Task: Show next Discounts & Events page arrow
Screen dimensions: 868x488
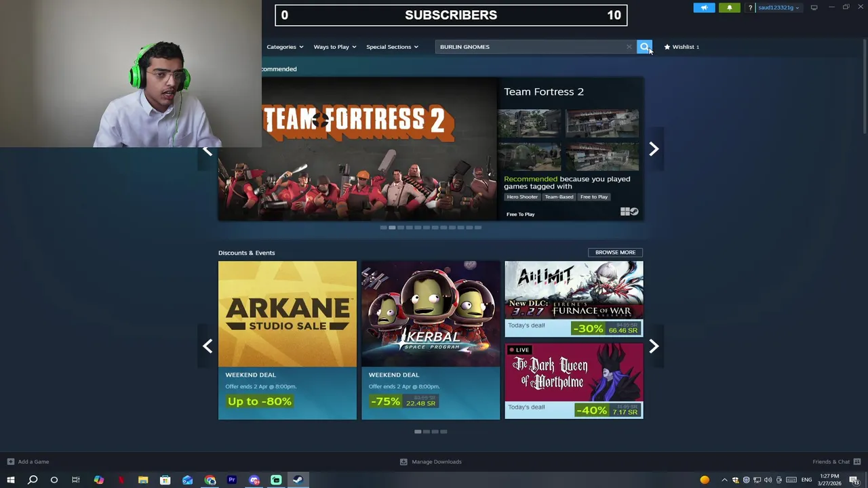Action: [x=654, y=346]
